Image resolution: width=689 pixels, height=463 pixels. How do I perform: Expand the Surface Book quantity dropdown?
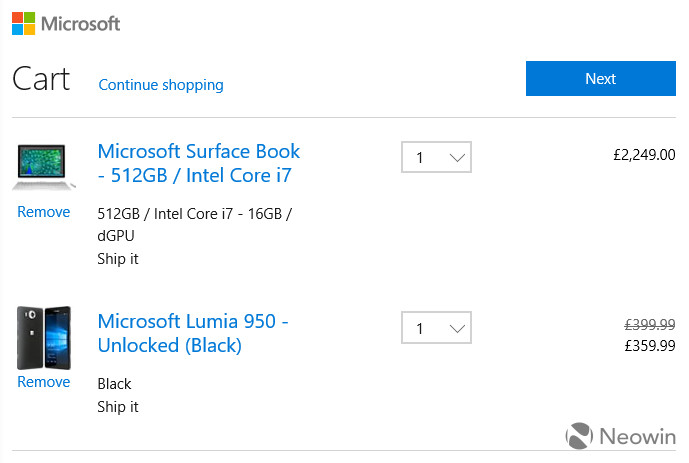pos(436,157)
